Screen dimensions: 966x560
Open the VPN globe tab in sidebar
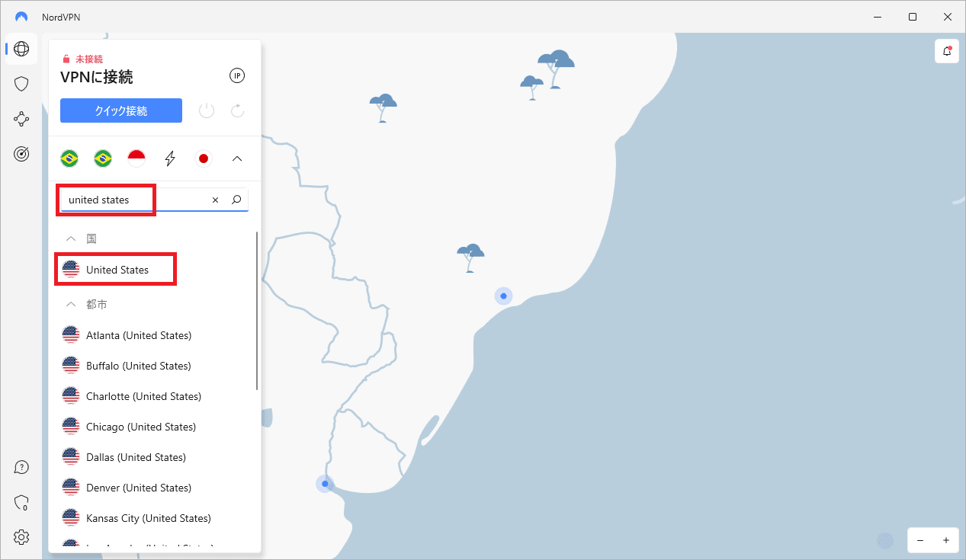pyautogui.click(x=21, y=50)
